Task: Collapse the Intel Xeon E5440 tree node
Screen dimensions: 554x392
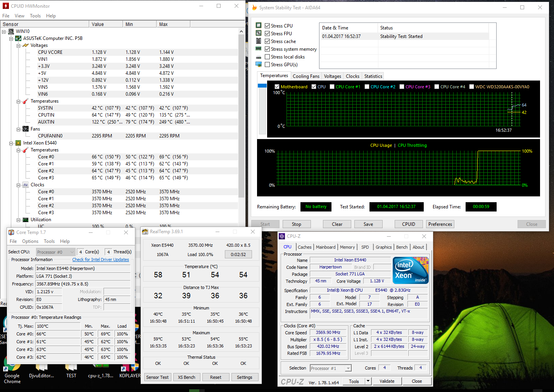Action: pos(11,143)
